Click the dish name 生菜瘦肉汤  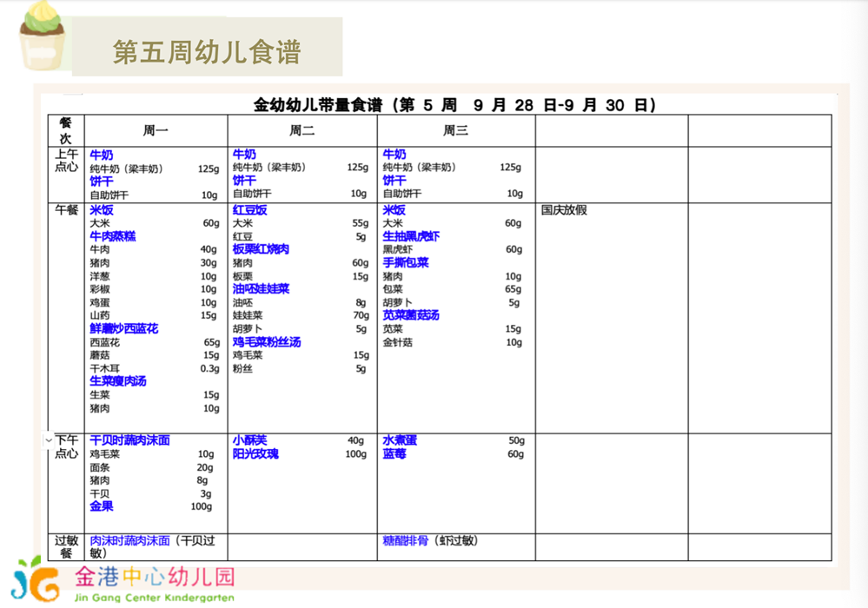pos(118,381)
